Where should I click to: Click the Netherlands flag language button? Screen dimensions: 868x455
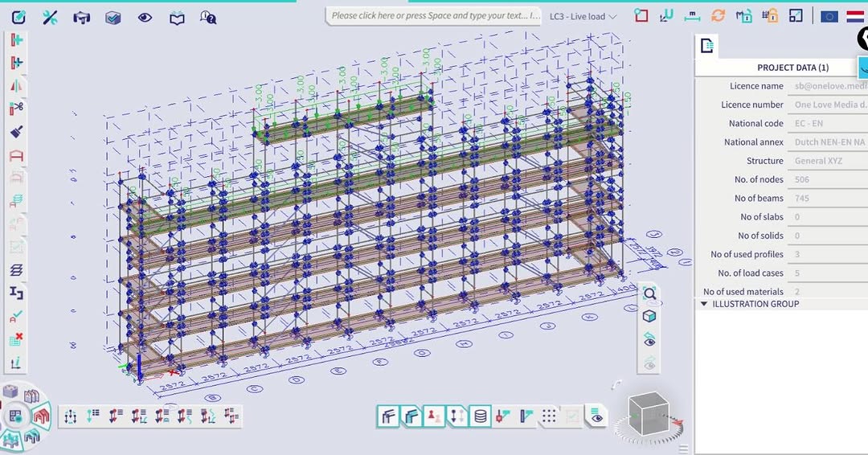pyautogui.click(x=854, y=16)
